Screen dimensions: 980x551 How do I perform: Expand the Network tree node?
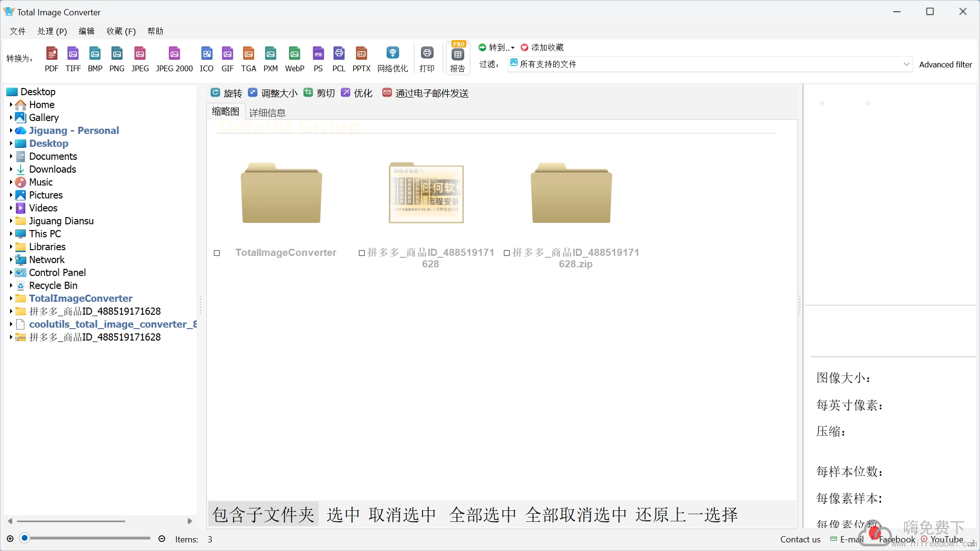tap(11, 259)
